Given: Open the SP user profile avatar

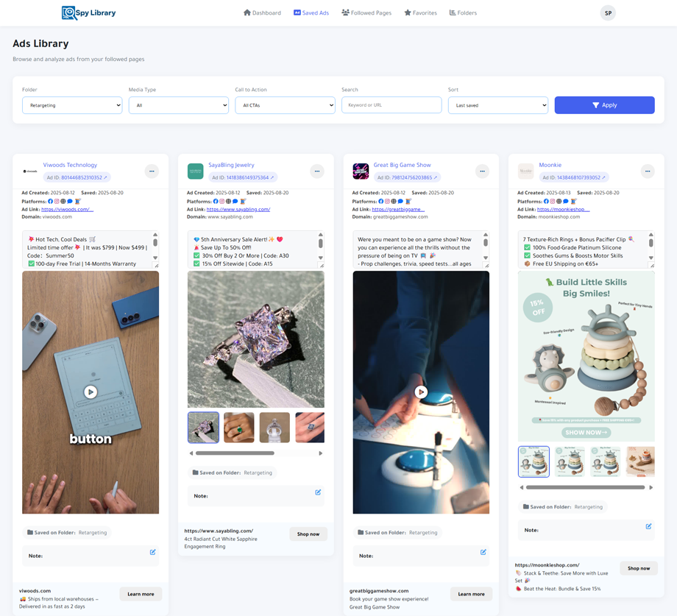Looking at the screenshot, I should (x=608, y=13).
